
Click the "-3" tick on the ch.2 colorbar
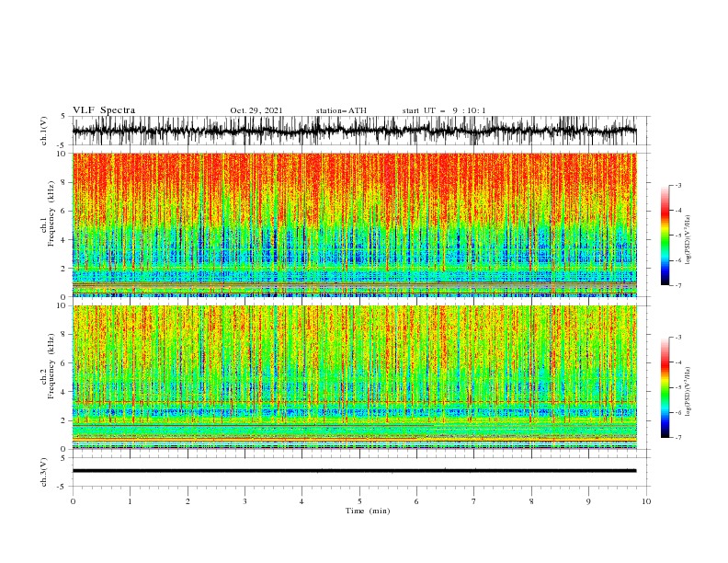tap(677, 338)
